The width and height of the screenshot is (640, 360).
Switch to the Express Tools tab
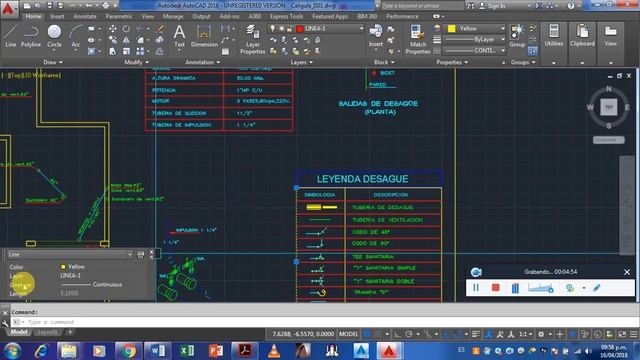pyautogui.click(x=286, y=16)
